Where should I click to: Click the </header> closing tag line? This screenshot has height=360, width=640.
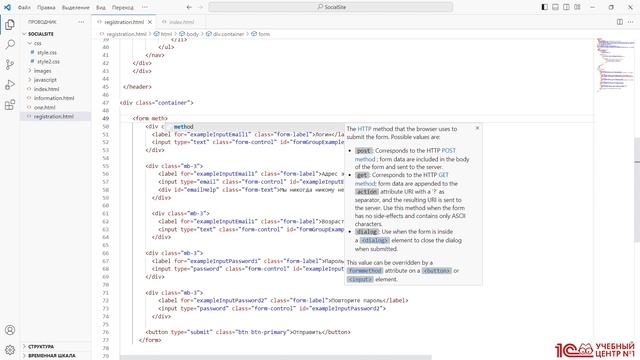pos(137,87)
